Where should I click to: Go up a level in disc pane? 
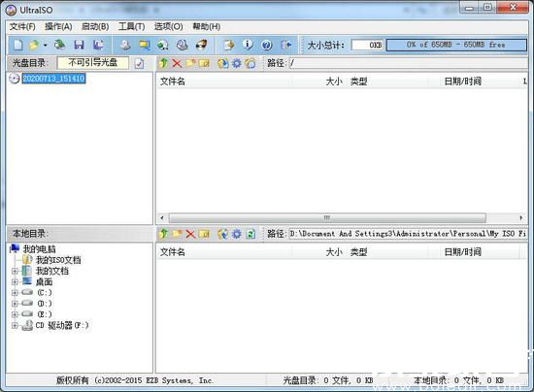pyautogui.click(x=163, y=63)
